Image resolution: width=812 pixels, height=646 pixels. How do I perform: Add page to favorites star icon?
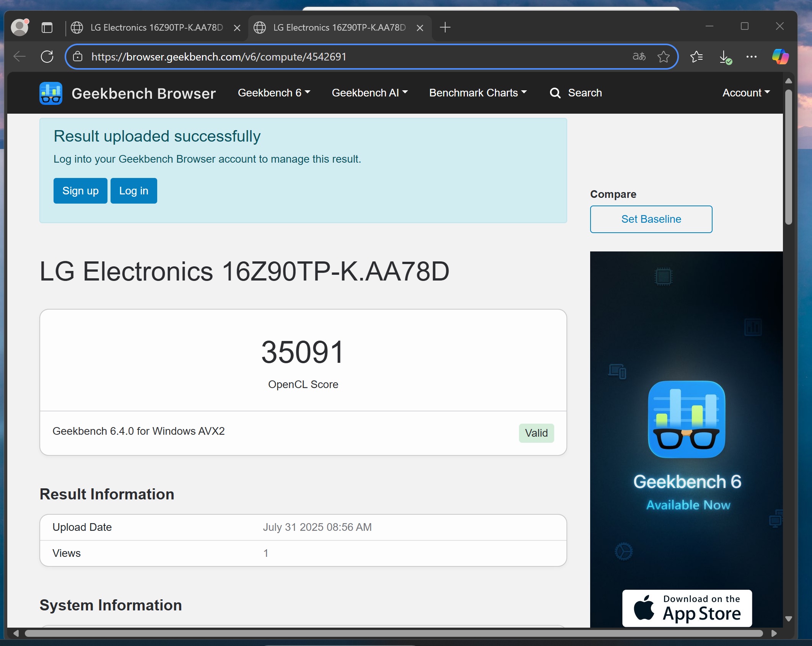click(x=663, y=57)
